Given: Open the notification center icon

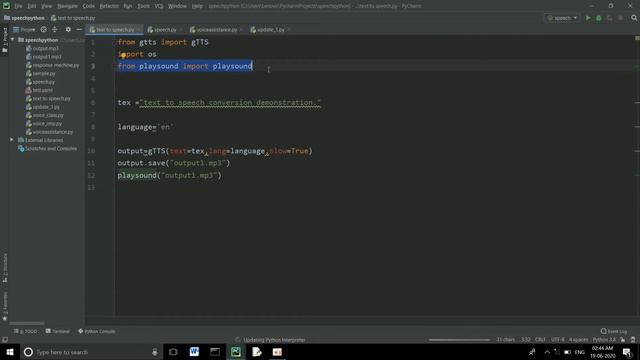Looking at the screenshot, I should pyautogui.click(x=627, y=352).
